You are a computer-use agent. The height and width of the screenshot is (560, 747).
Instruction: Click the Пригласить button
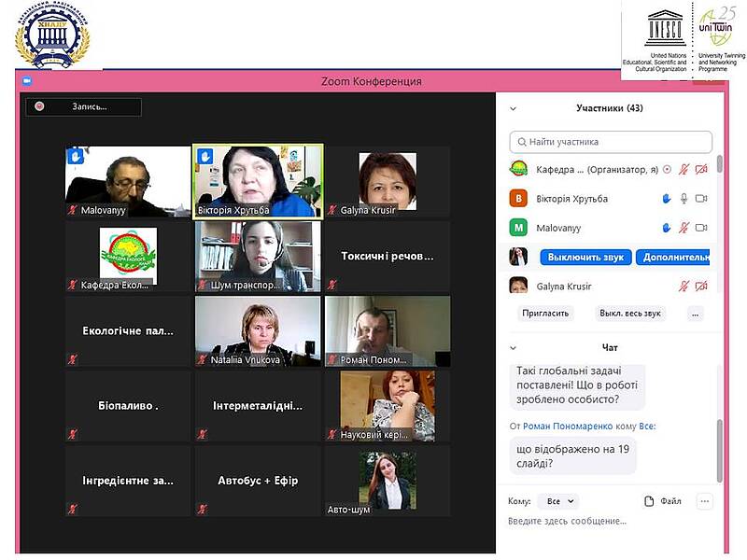click(x=544, y=314)
